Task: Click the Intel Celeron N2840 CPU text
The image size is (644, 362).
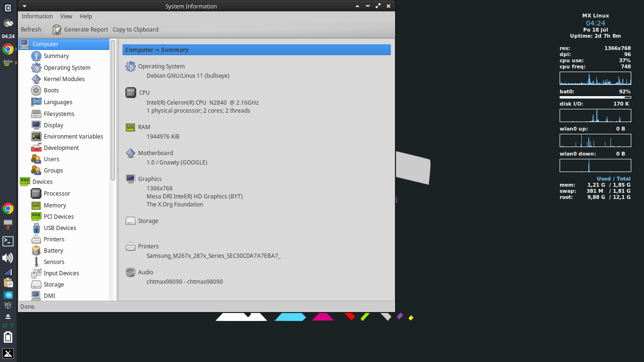Action: 203,102
